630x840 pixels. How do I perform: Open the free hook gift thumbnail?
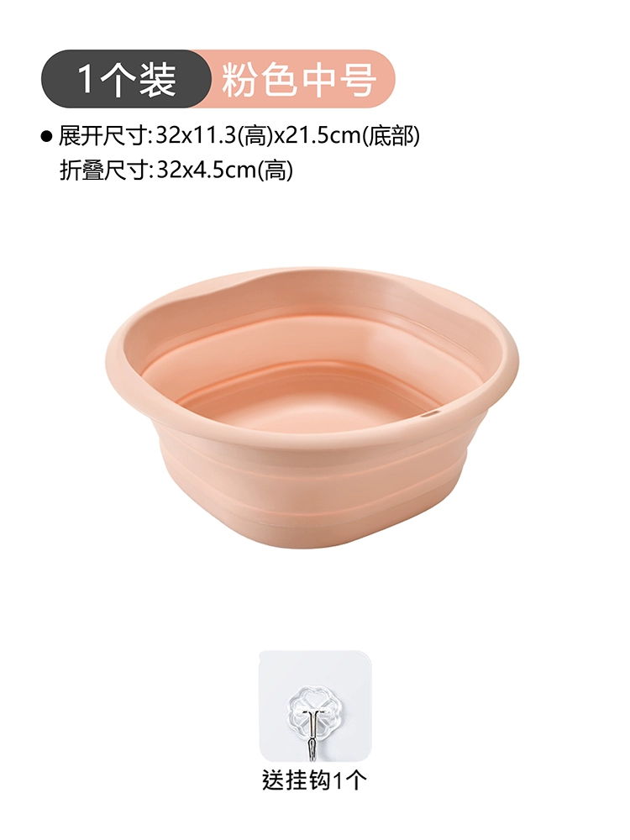315,706
